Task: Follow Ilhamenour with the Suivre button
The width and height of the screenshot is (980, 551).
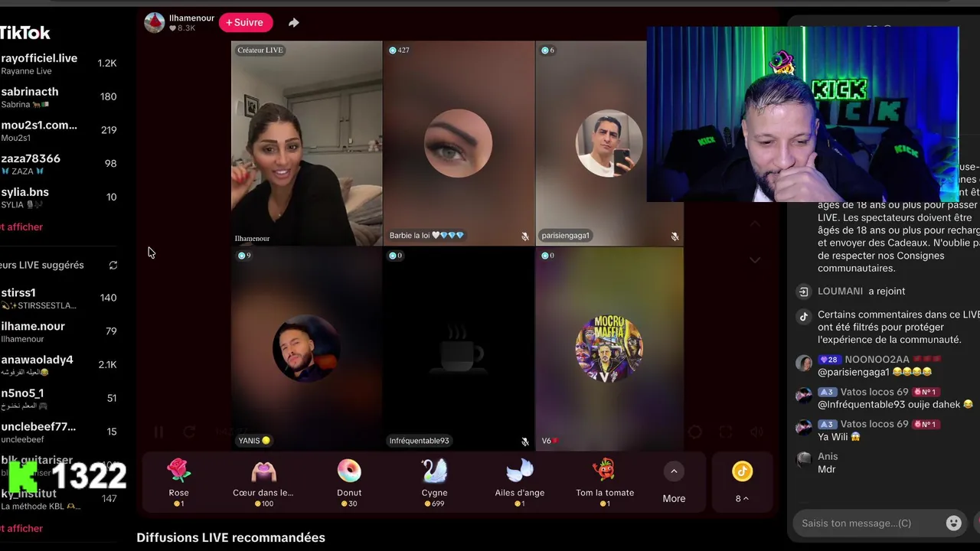Action: [246, 23]
